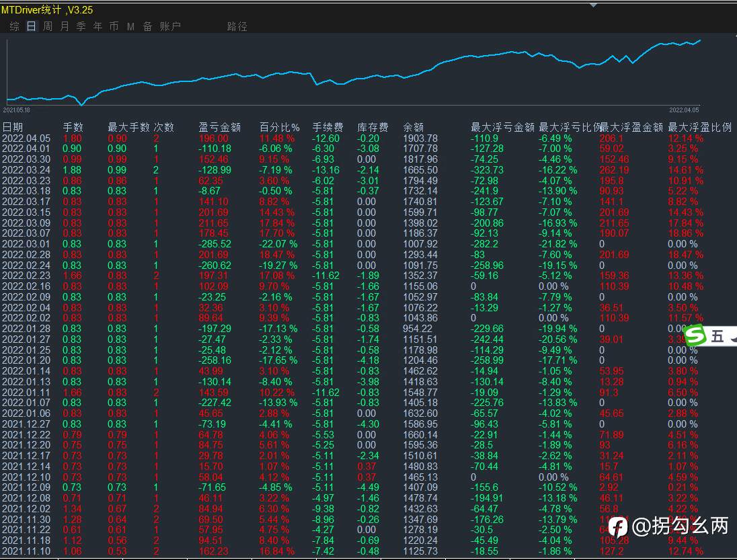
Task: Switch to the 季 quarterly tab
Action: 81,26
